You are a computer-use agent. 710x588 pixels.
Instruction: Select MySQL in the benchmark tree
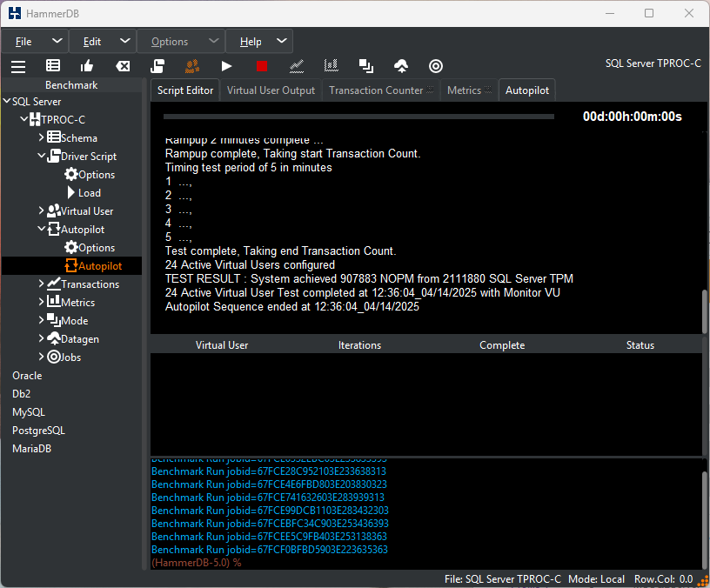click(29, 412)
